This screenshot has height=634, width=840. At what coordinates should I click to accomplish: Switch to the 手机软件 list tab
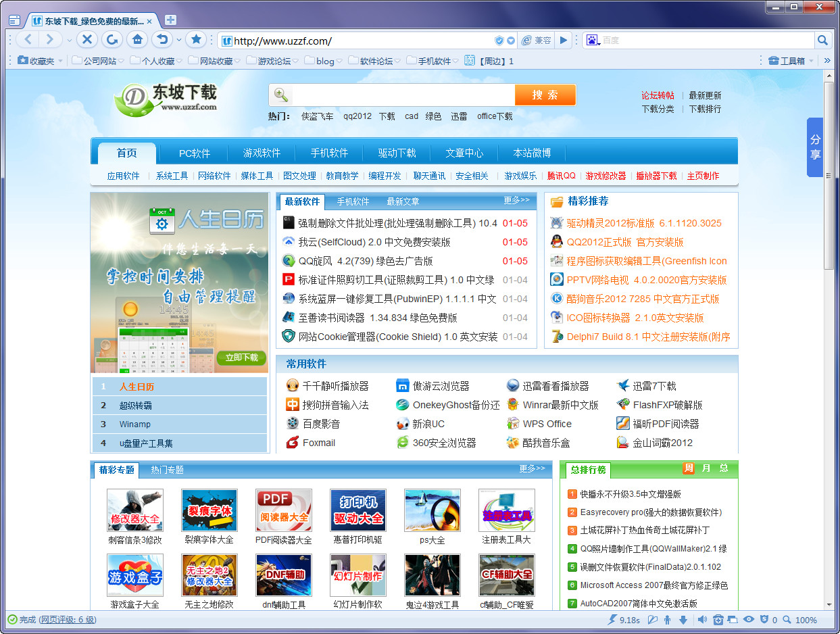click(353, 201)
